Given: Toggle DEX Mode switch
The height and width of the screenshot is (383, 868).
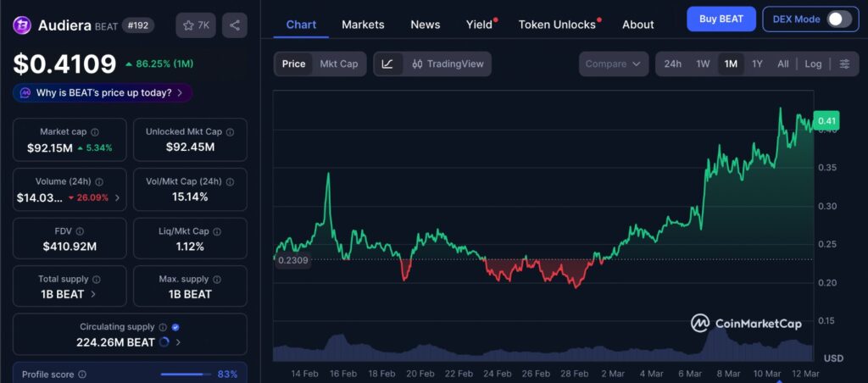Looking at the screenshot, I should tap(839, 19).
